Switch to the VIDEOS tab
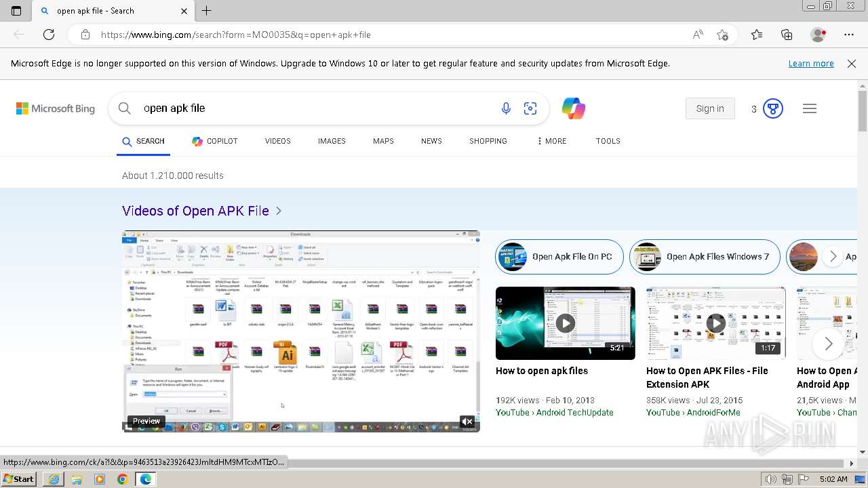 click(278, 141)
